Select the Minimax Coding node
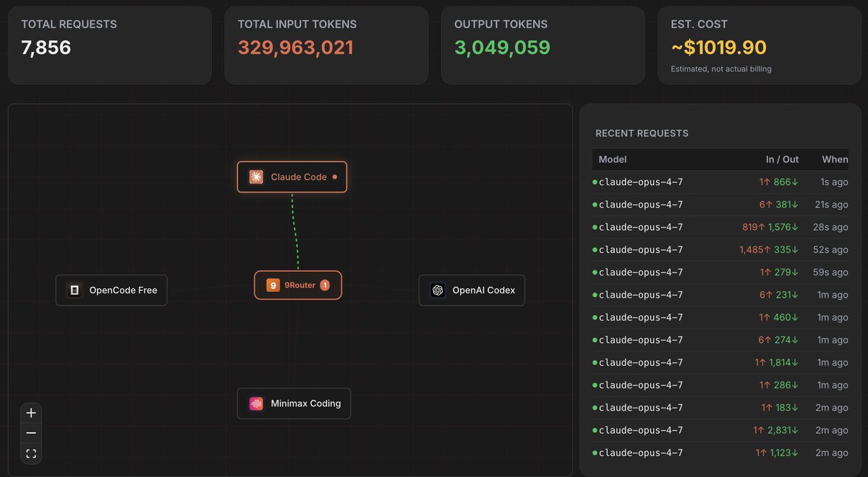This screenshot has width=868, height=477. pyautogui.click(x=294, y=403)
